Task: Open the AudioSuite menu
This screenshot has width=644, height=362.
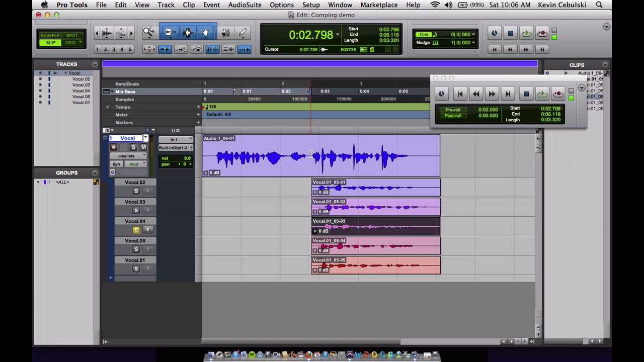Action: [x=245, y=5]
